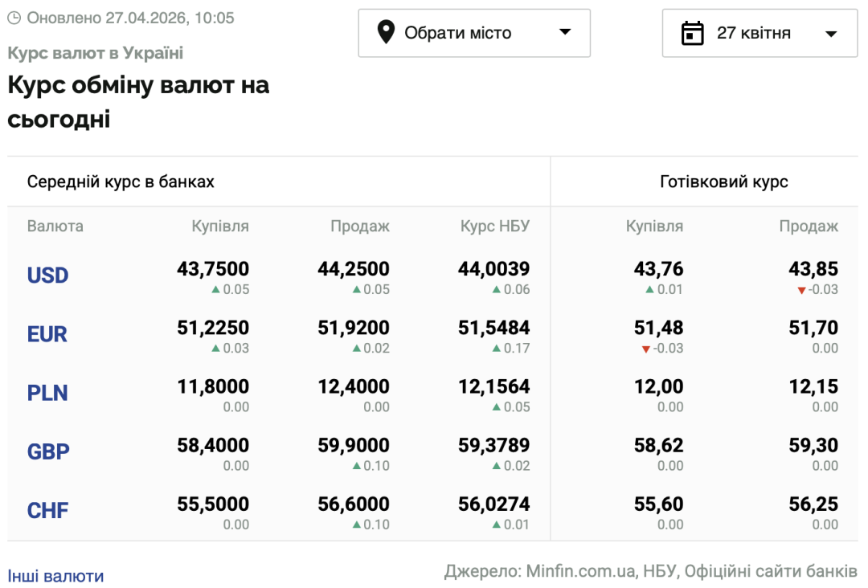This screenshot has height=588, width=868.
Task: Click green up arrow under USD Купівля 43,7500
Action: (x=215, y=289)
